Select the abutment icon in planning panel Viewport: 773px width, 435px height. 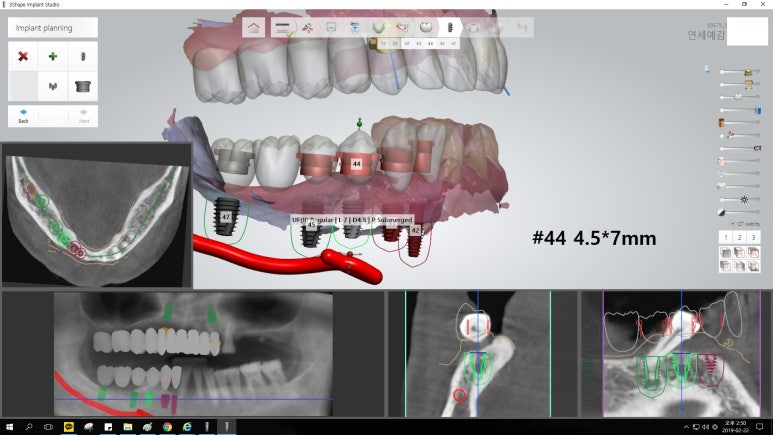click(x=84, y=87)
